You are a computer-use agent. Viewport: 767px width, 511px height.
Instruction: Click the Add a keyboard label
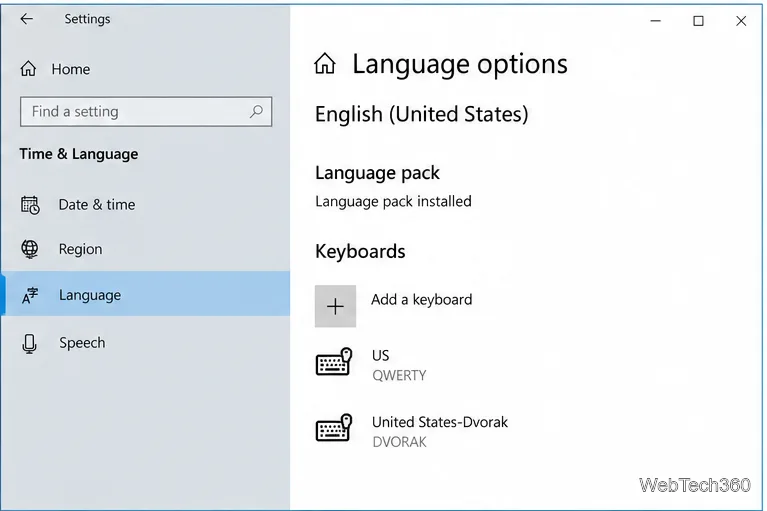422,299
